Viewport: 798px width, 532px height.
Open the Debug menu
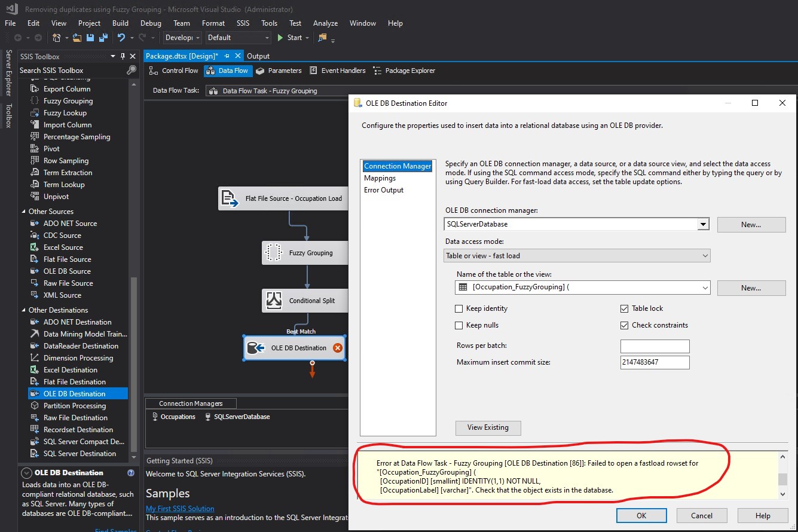[151, 23]
